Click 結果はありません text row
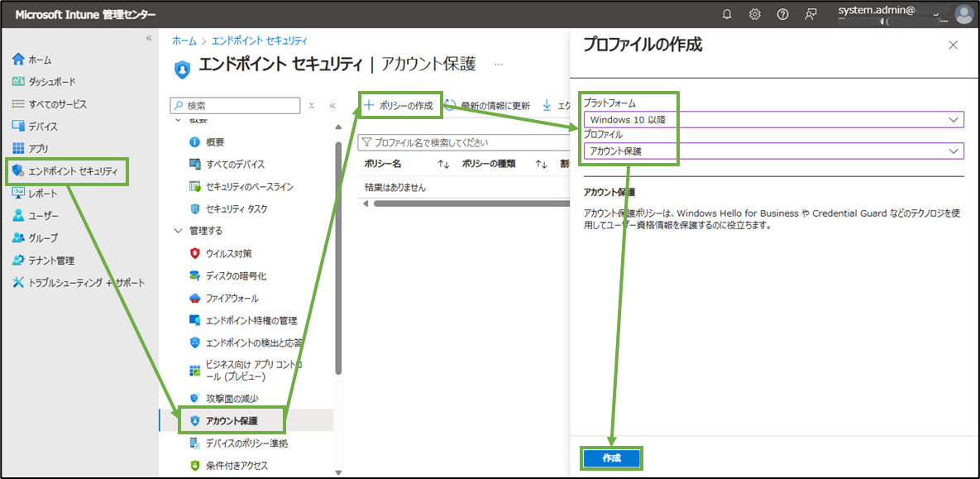This screenshot has height=479, width=980. point(395,187)
